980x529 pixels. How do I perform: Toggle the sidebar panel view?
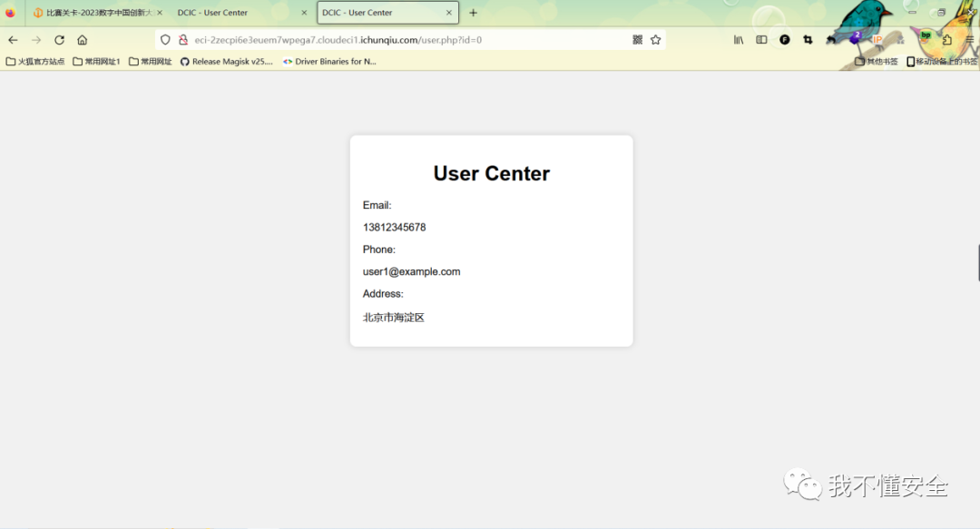(761, 40)
